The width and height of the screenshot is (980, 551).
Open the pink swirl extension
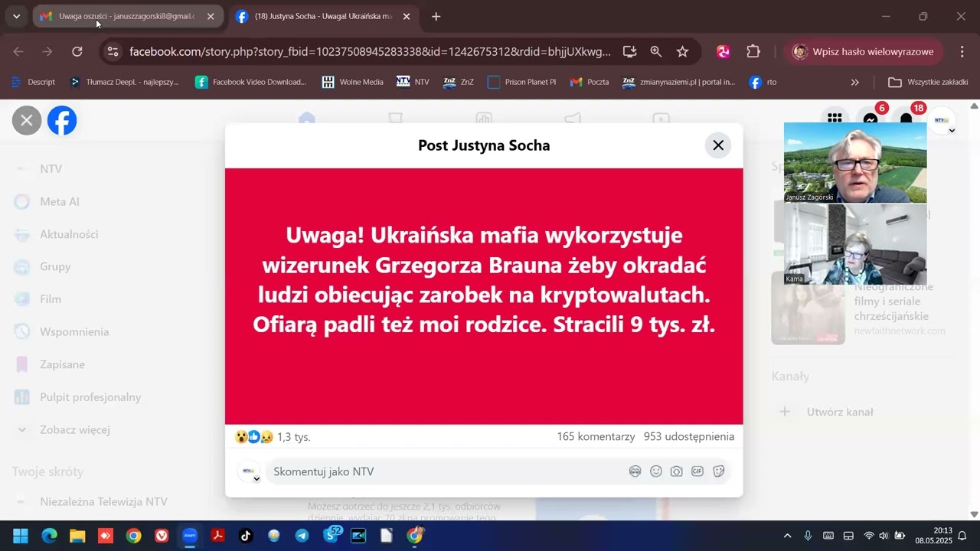[x=724, y=51]
